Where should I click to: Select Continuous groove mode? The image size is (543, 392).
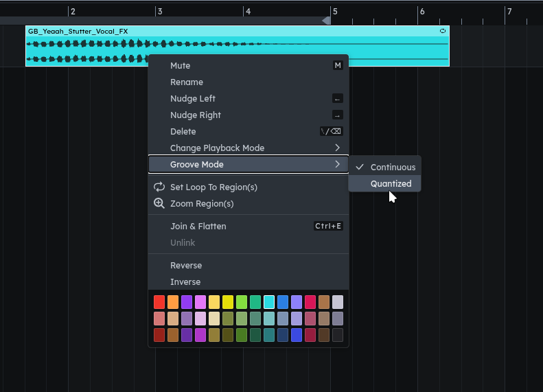384,168
